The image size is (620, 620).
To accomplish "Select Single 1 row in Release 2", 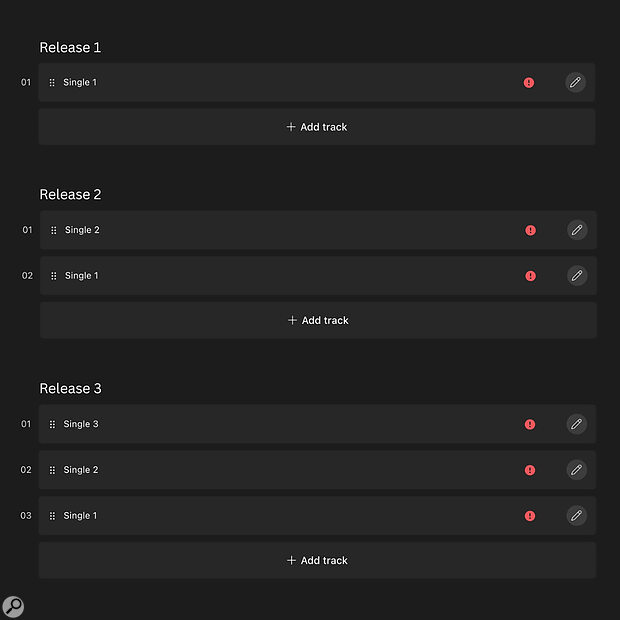I will pyautogui.click(x=280, y=276).
